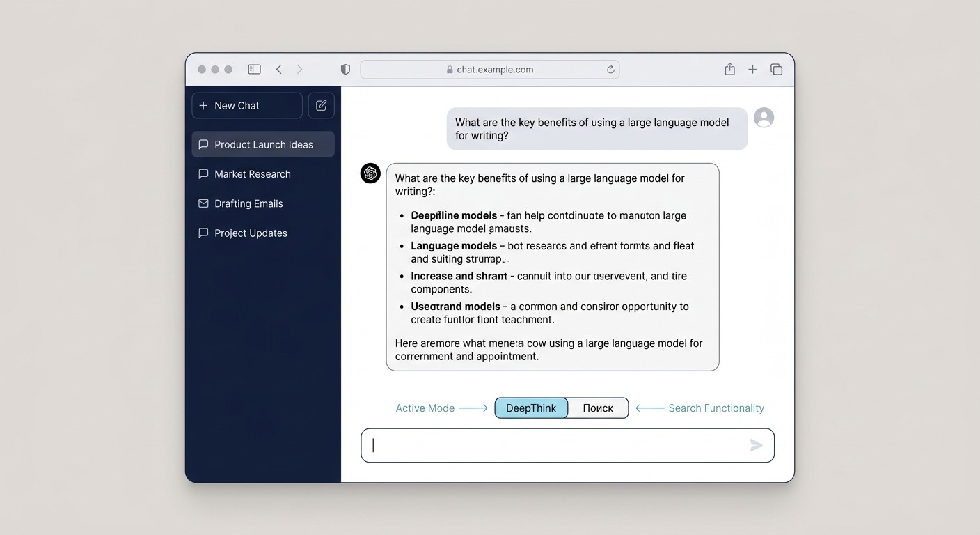
Task: Click chat bubble icon beside Product Launch Ideas
Action: coord(203,144)
